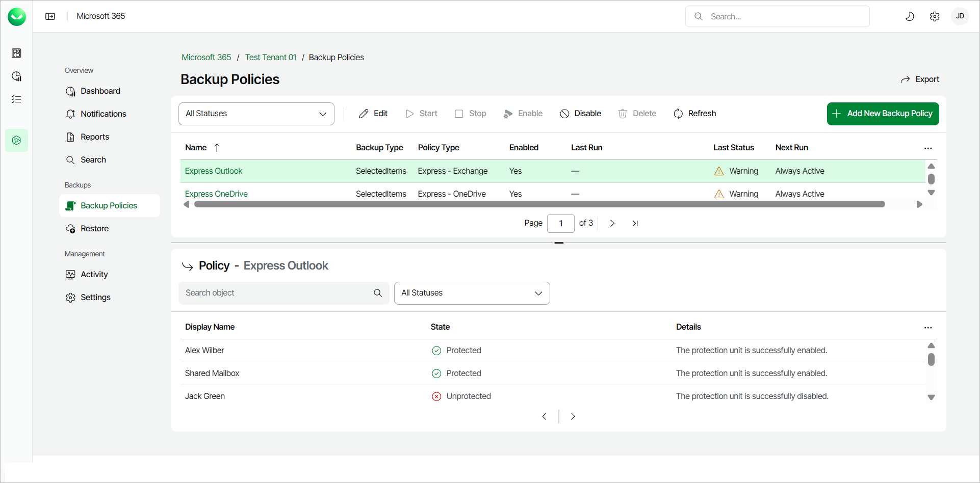Click the Refresh icon above the policies table

[x=678, y=114]
